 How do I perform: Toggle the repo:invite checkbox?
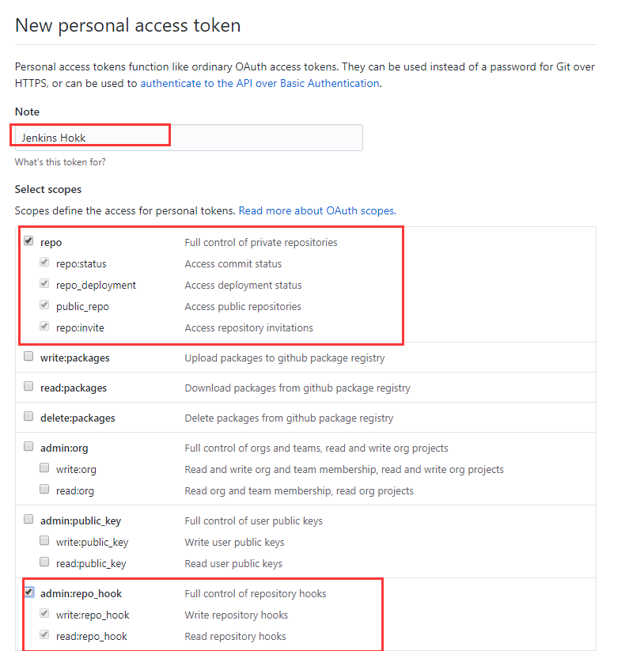[44, 327]
